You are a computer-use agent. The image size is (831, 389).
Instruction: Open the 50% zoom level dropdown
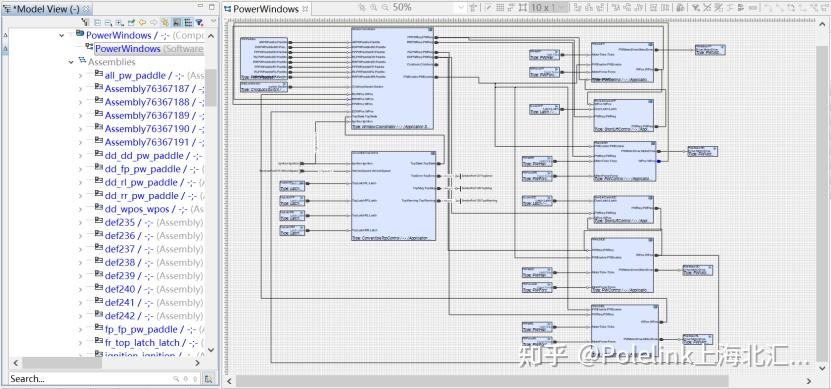461,7
